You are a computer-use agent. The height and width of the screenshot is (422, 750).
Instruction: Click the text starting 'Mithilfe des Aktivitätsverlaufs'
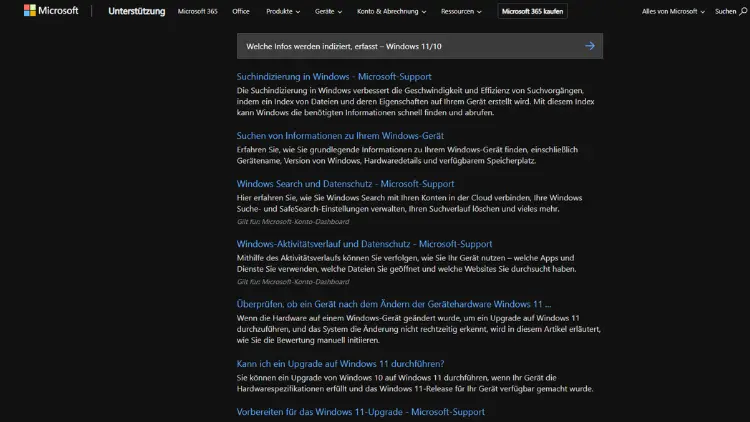(407, 263)
